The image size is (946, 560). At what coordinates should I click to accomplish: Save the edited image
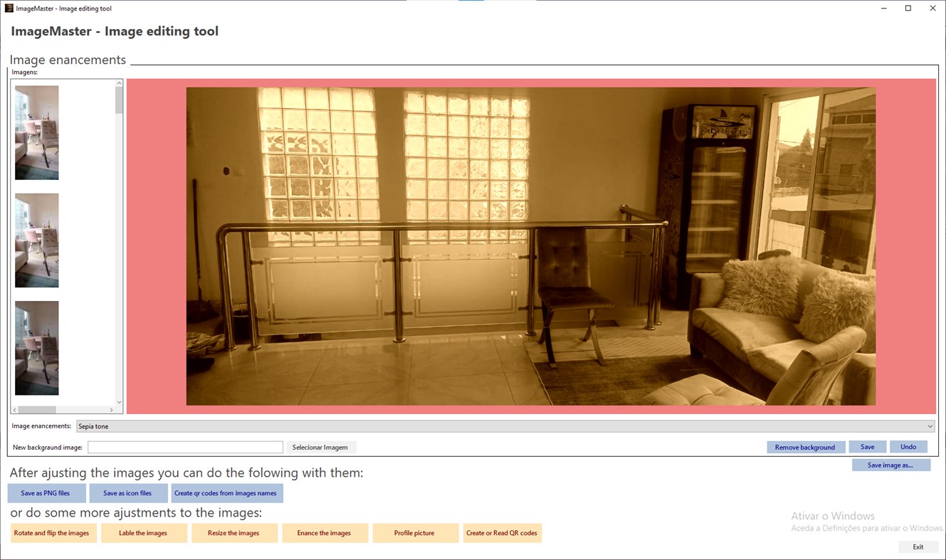(x=868, y=447)
